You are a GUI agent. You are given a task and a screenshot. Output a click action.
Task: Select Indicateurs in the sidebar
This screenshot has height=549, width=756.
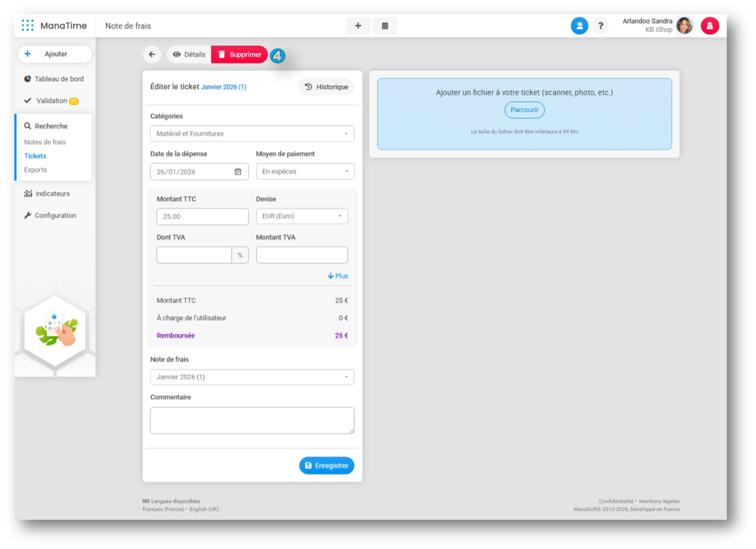[x=52, y=194]
